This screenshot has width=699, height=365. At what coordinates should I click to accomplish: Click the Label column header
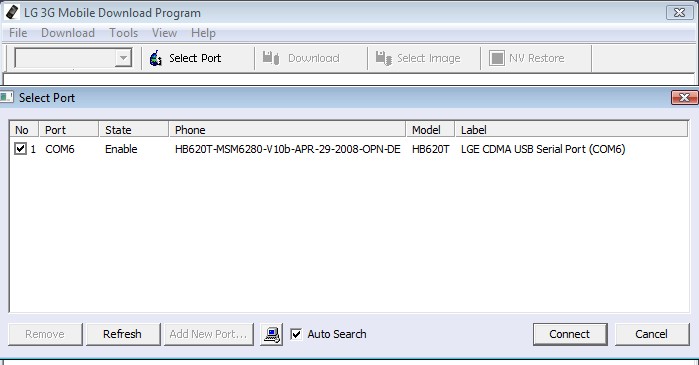click(x=572, y=130)
